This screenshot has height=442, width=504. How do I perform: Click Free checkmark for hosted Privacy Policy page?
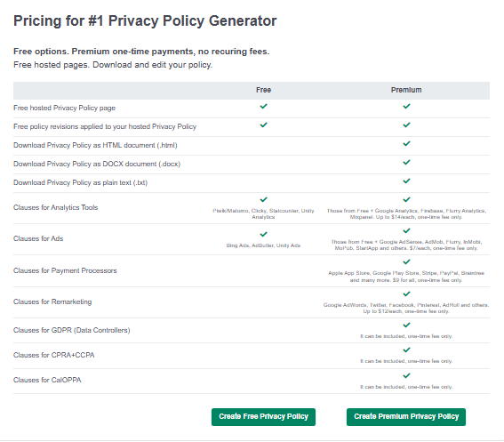coord(264,106)
